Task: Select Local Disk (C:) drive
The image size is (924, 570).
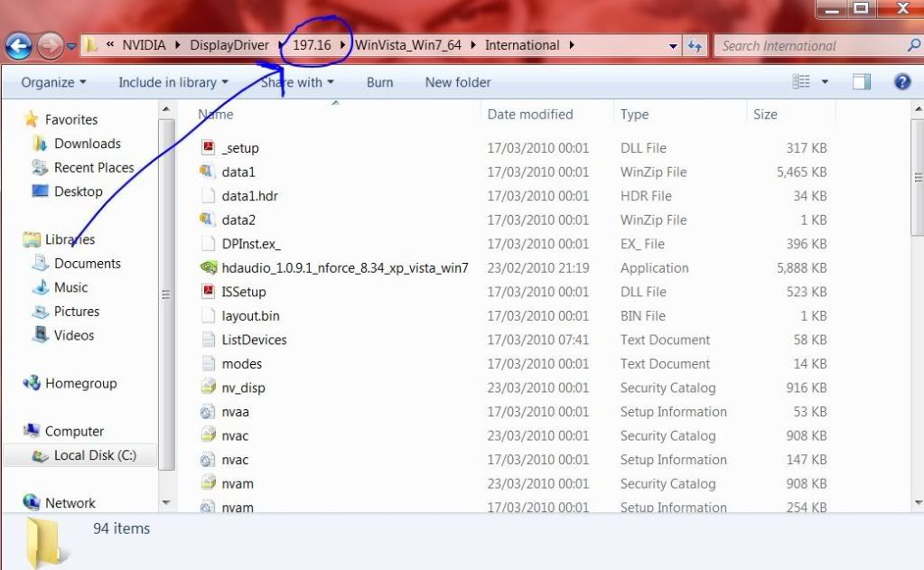Action: click(95, 455)
